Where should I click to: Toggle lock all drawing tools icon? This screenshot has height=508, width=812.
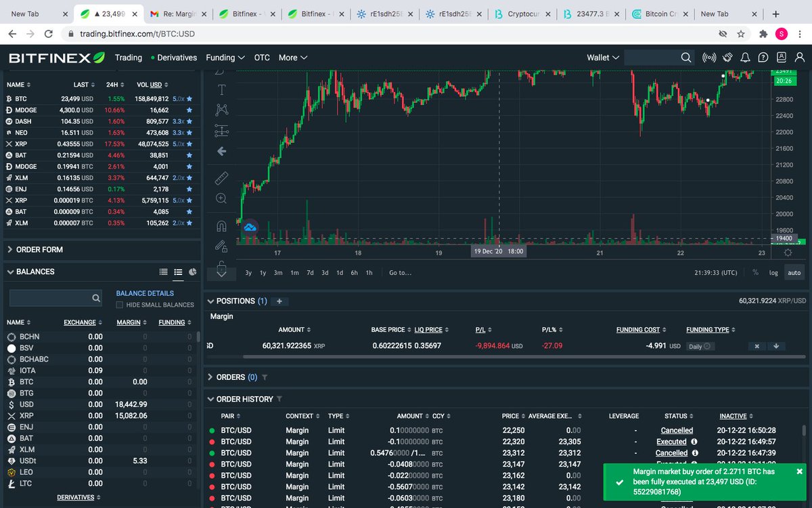[221, 266]
